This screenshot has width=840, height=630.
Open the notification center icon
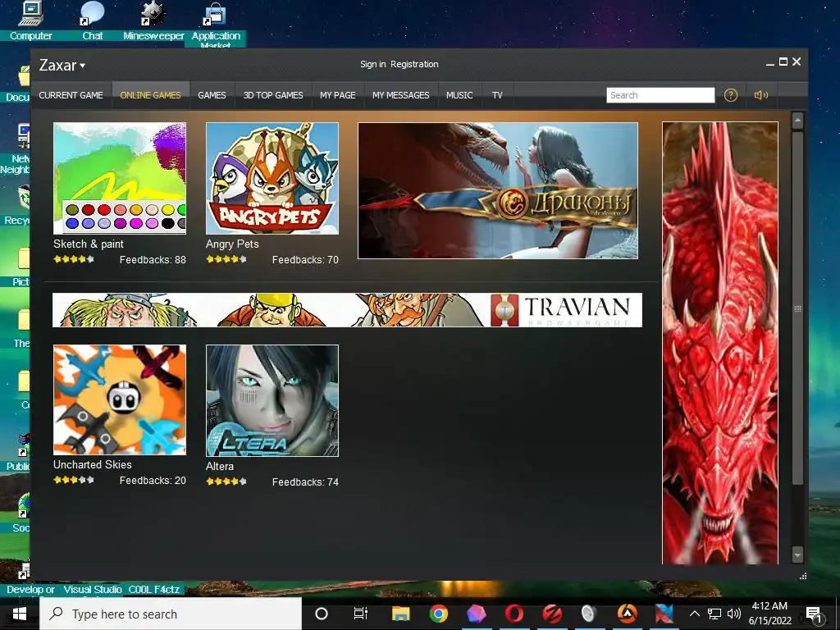click(813, 614)
